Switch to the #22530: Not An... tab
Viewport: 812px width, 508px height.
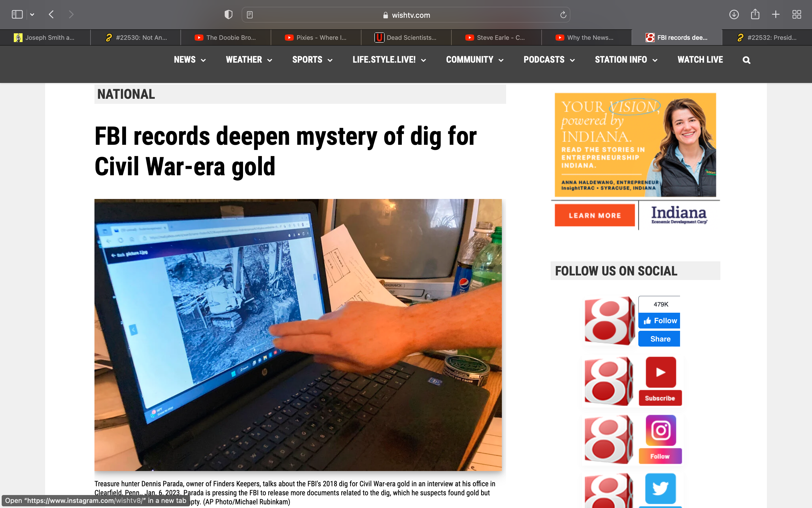pos(136,38)
